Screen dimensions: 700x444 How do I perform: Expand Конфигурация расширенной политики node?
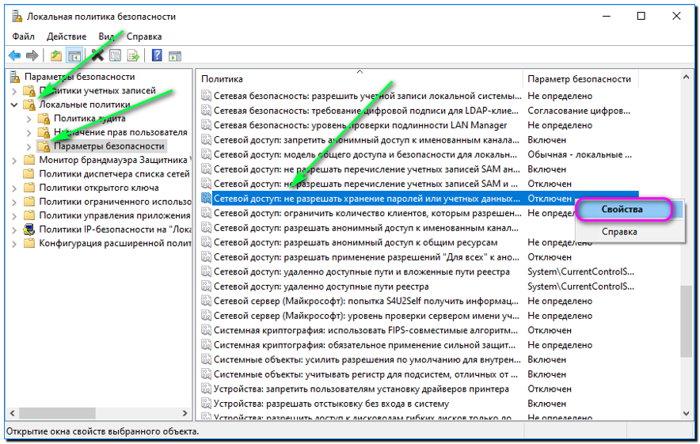(14, 243)
